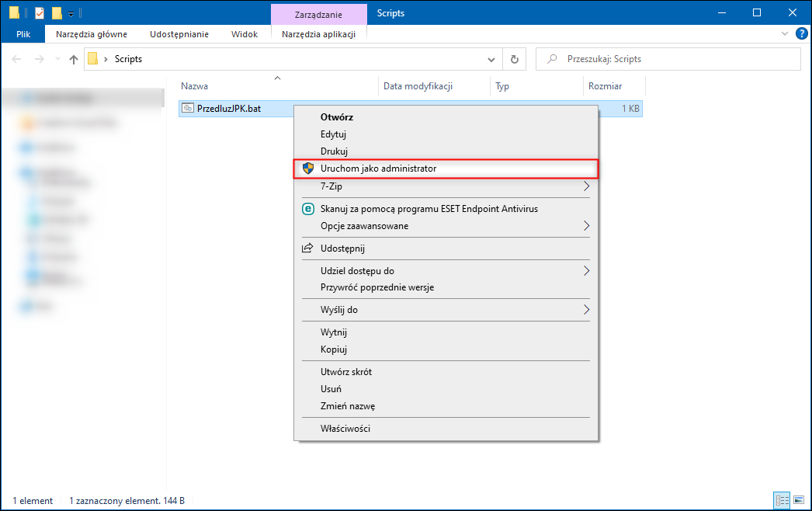The image size is (812, 511).
Task: Choose Edytuj in the context menu
Action: 333,134
